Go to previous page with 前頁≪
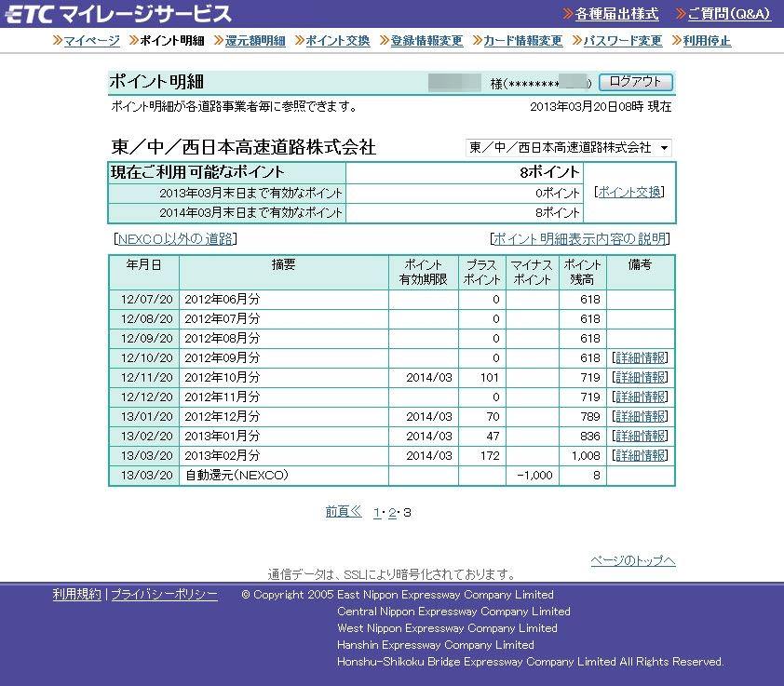This screenshot has width=784, height=686. (x=344, y=512)
